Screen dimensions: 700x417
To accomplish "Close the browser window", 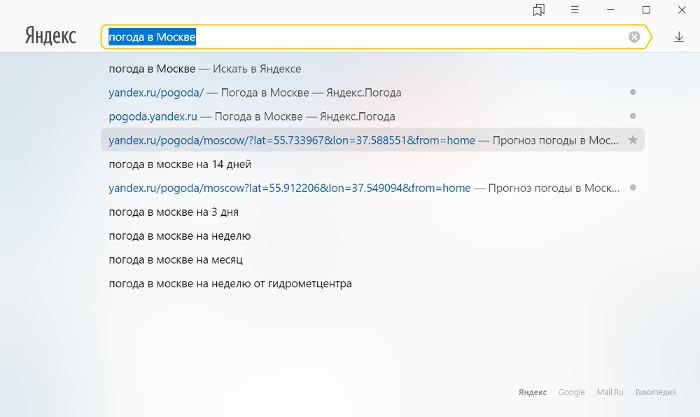I will 682,9.
